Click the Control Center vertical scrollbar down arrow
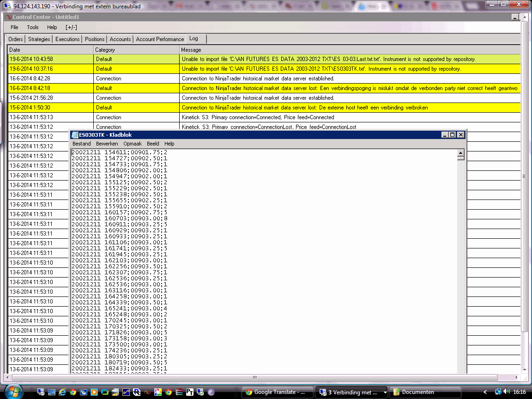The width and height of the screenshot is (532, 399). coord(525,370)
